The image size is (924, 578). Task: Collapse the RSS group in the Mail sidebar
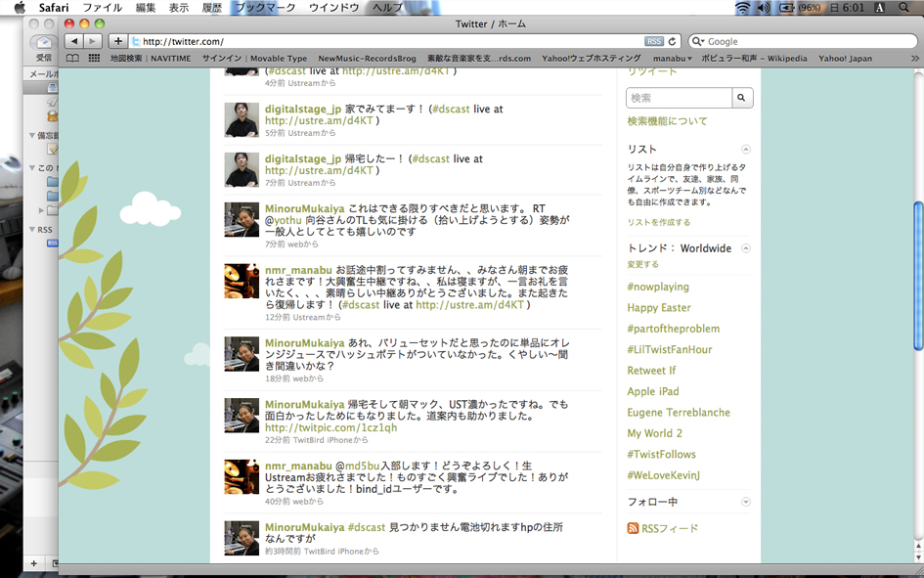tap(32, 229)
